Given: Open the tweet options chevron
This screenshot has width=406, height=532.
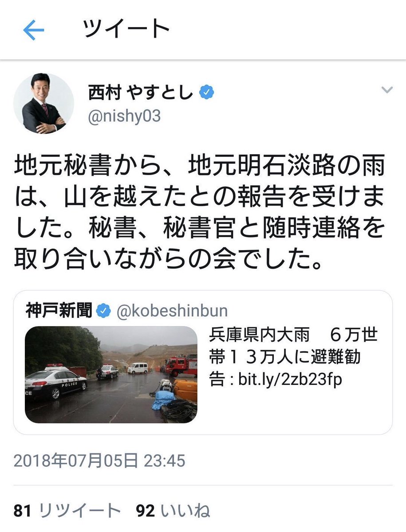Looking at the screenshot, I should pos(387,90).
